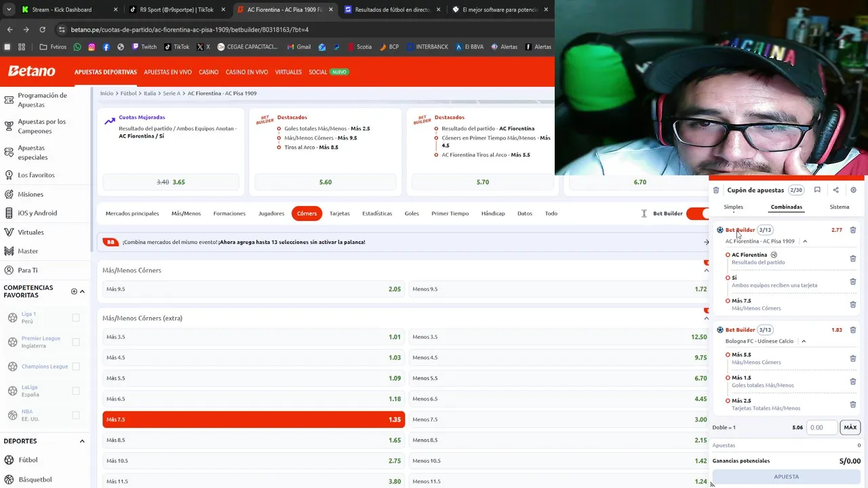Open Casino en Vivo menu

[247, 72]
